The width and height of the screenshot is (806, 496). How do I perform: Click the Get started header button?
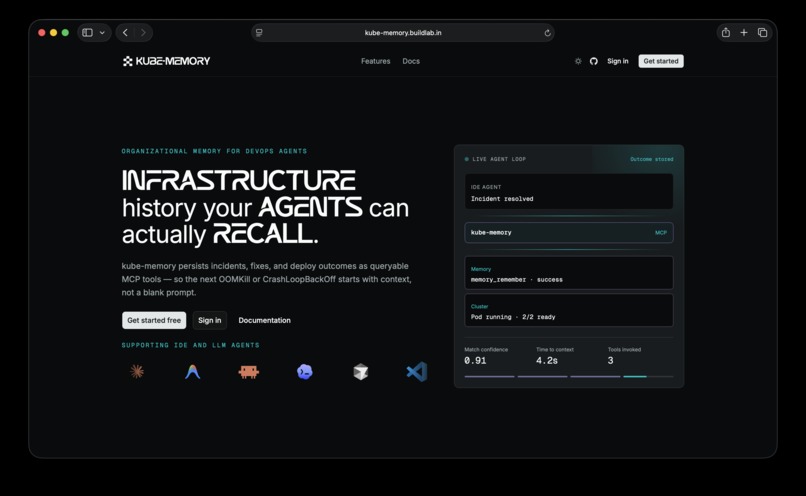click(x=661, y=61)
